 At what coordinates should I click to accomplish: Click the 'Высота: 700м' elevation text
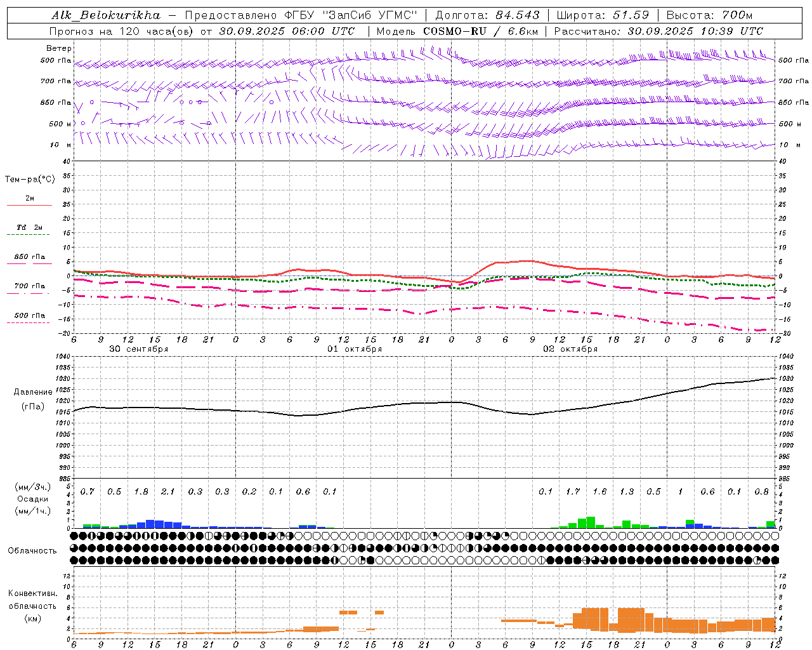(710, 15)
